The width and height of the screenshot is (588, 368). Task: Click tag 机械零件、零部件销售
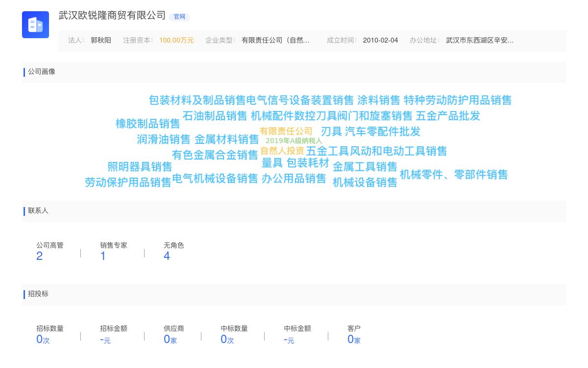coord(454,175)
